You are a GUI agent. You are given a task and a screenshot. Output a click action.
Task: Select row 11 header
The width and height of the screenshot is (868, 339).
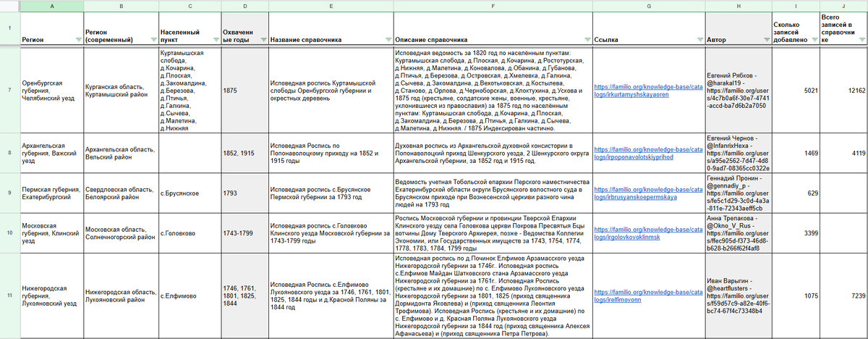tap(9, 296)
